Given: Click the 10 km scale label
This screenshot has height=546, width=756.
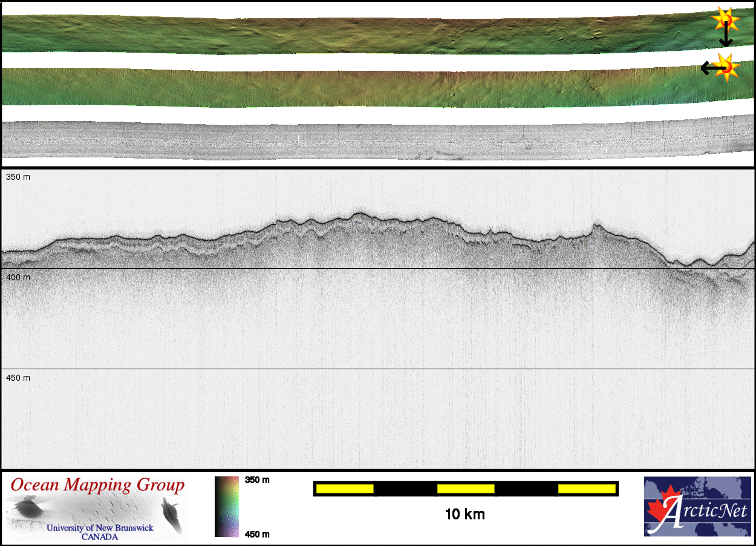Looking at the screenshot, I should click(464, 515).
